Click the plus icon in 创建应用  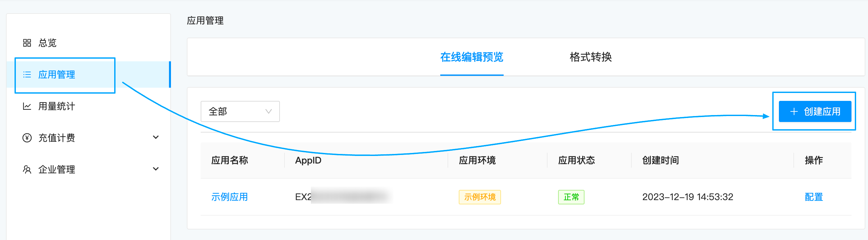coord(794,111)
